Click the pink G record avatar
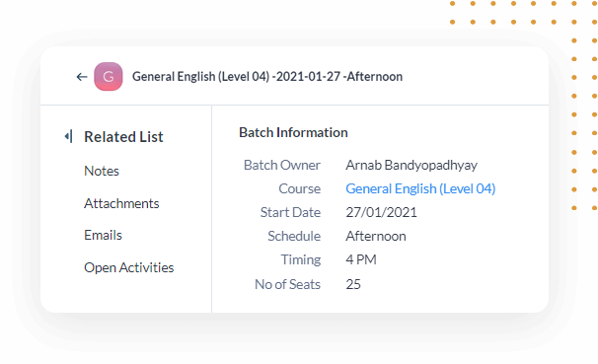 [109, 77]
